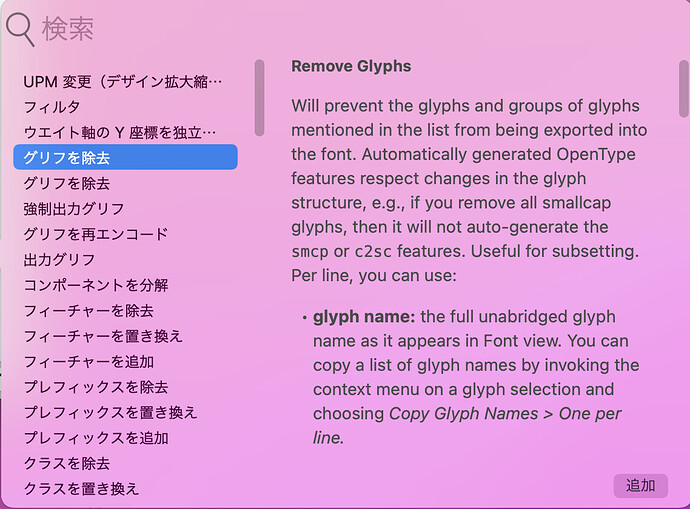Select 強制出力グリフ in the list

(125, 209)
